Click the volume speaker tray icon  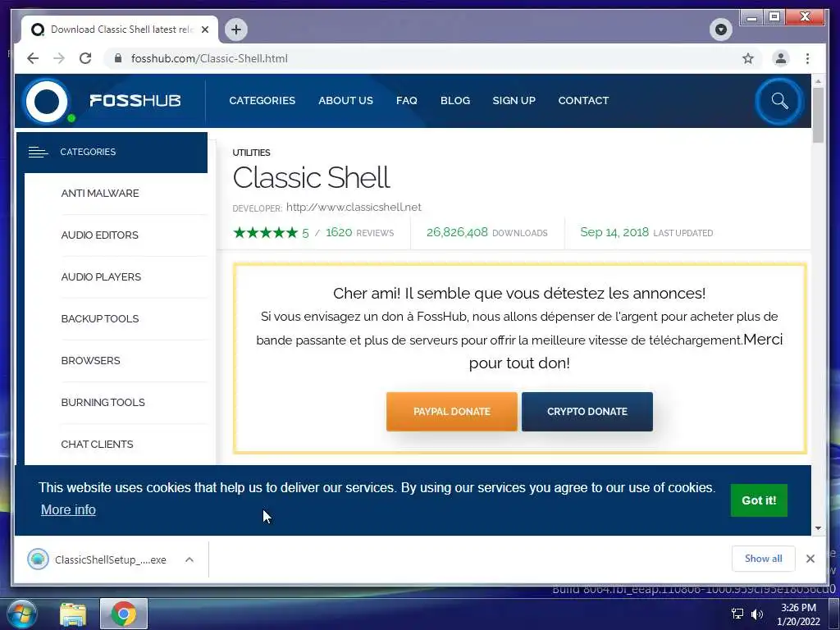click(757, 614)
